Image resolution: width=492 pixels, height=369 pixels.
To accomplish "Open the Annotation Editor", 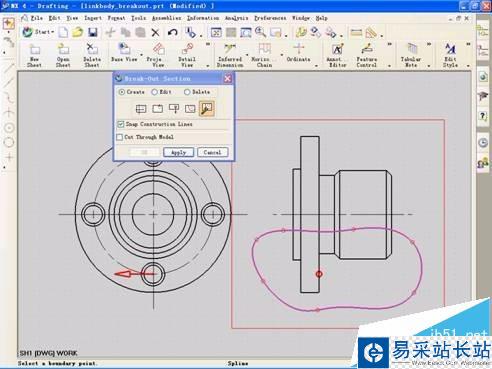I will (x=337, y=55).
